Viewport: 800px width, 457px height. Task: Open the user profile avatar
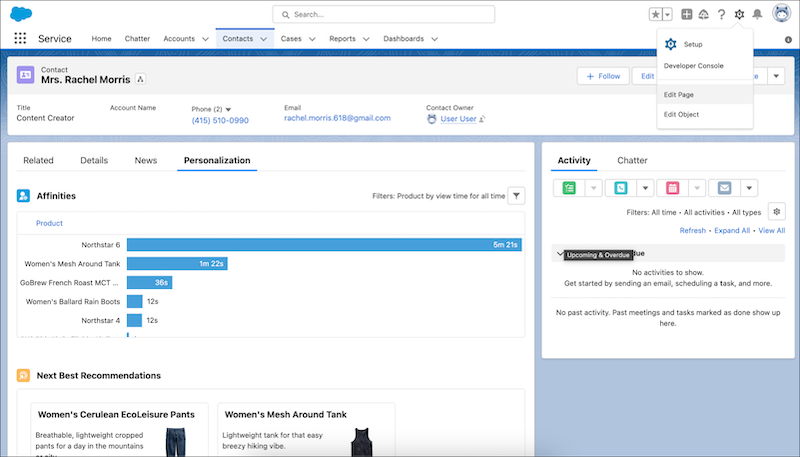[x=781, y=13]
